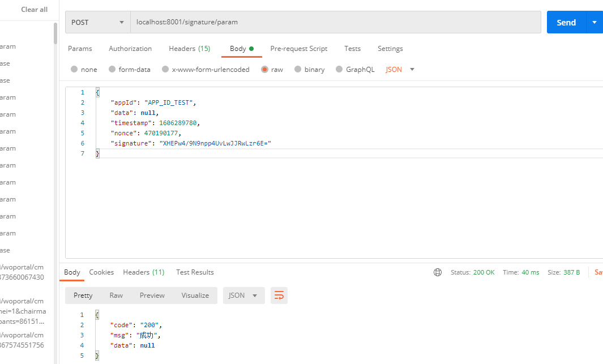Open the response JSON format dropdown
Image resolution: width=603 pixels, height=364 pixels.
click(x=244, y=295)
